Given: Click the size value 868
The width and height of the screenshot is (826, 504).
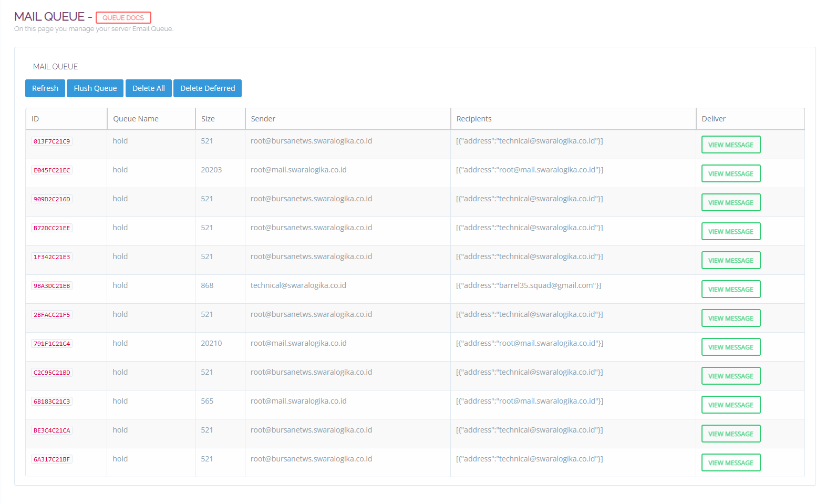Looking at the screenshot, I should 207,285.
